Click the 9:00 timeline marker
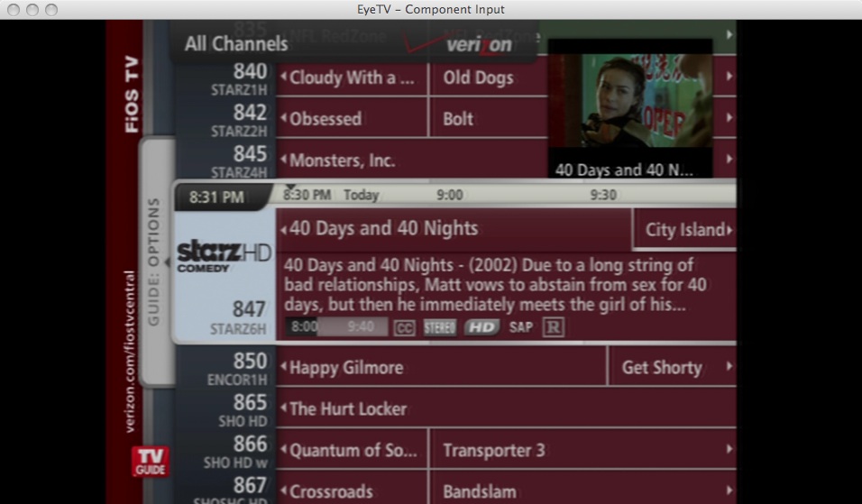The width and height of the screenshot is (862, 504). [x=449, y=195]
